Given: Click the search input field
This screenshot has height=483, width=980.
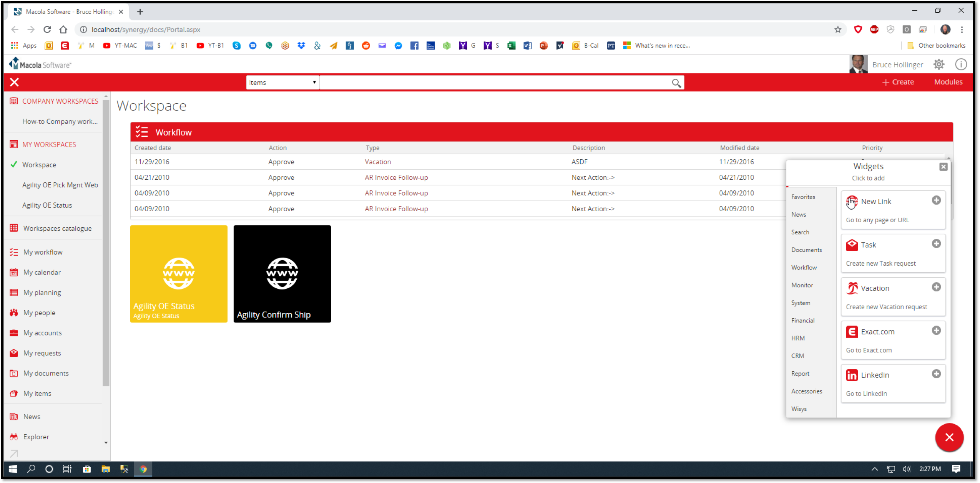Looking at the screenshot, I should coord(497,83).
